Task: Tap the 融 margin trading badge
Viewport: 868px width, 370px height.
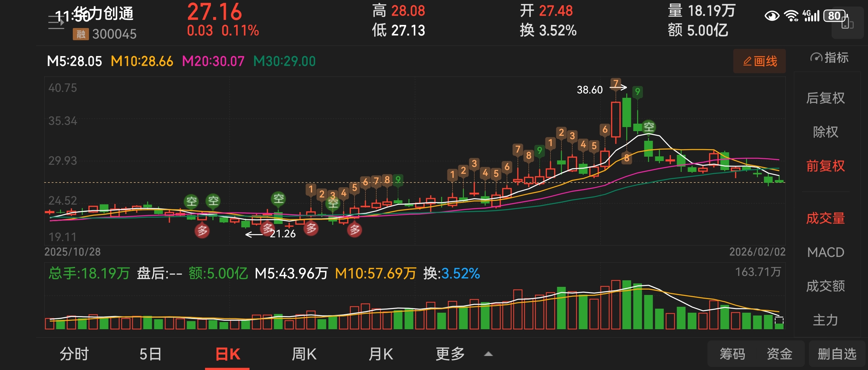Action: [81, 34]
